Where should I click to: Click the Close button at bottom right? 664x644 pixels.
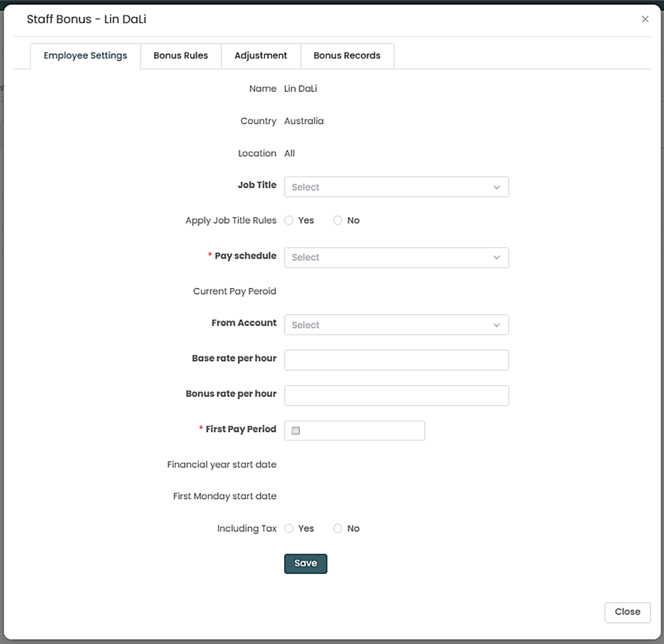pos(627,612)
